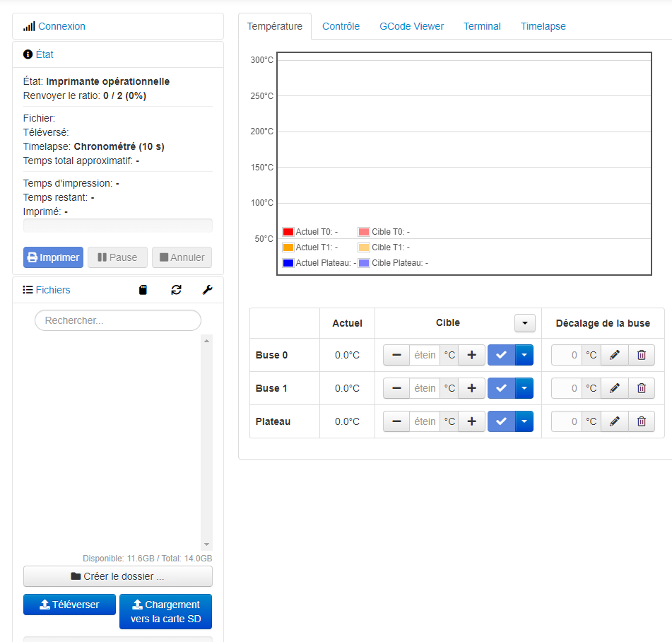Delete Buse 0 offset trash icon
This screenshot has width=672, height=642.
642,355
